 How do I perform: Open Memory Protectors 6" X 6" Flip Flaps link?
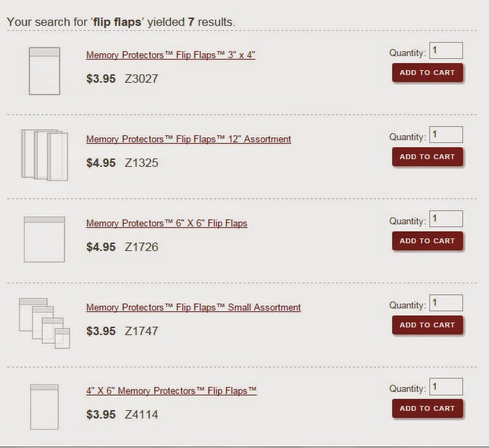[166, 223]
